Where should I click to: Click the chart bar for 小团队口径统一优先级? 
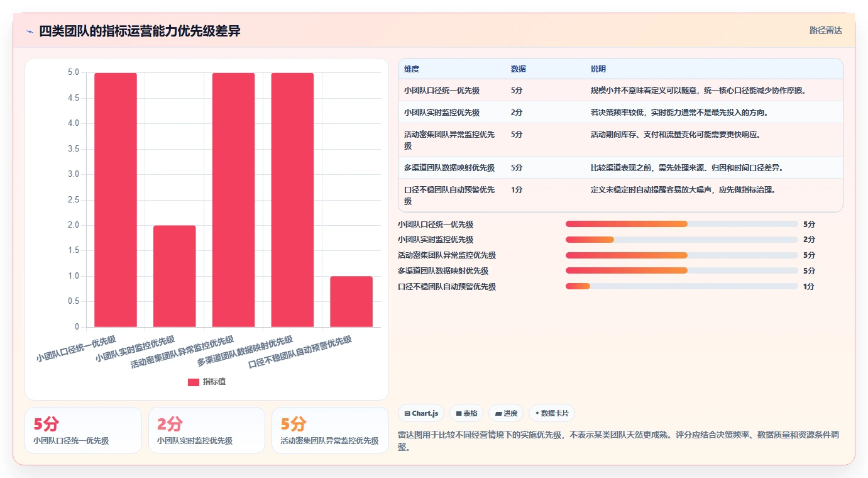(116, 200)
